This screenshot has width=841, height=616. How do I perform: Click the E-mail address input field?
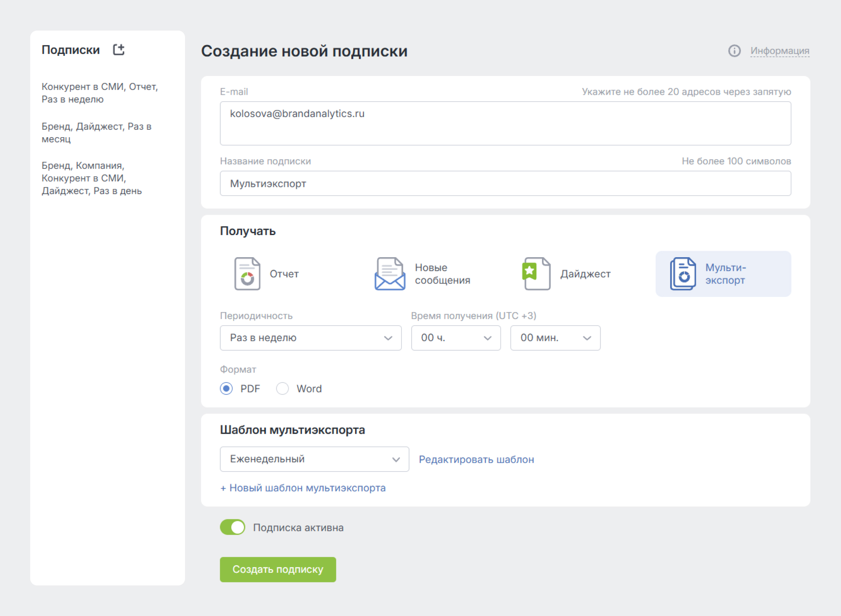tap(505, 123)
